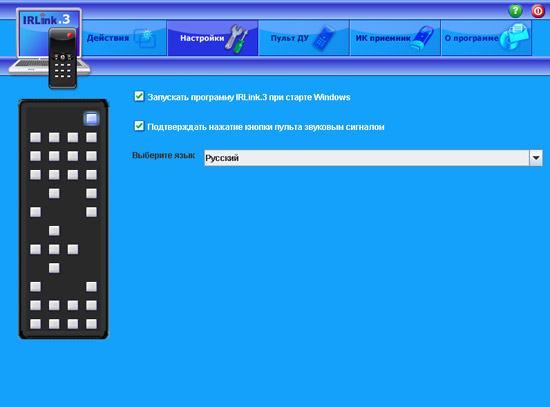Image resolution: width=550 pixels, height=407 pixels.
Task: Click the red power exit icon
Action: point(538,11)
